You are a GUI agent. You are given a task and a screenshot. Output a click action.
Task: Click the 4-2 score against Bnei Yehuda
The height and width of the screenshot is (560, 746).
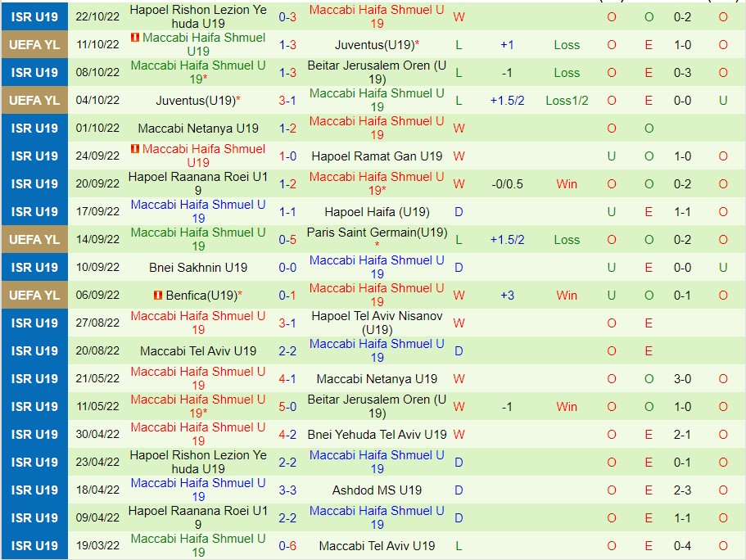pos(287,435)
